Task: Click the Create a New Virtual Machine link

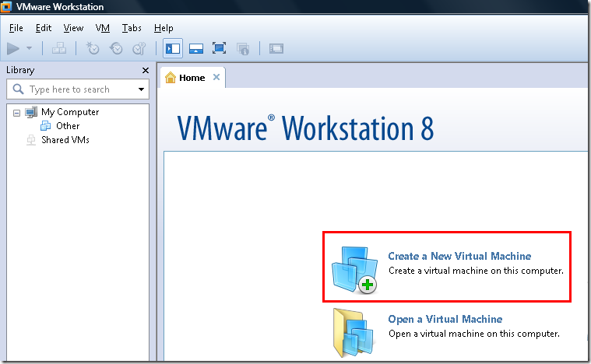Action: (x=459, y=256)
